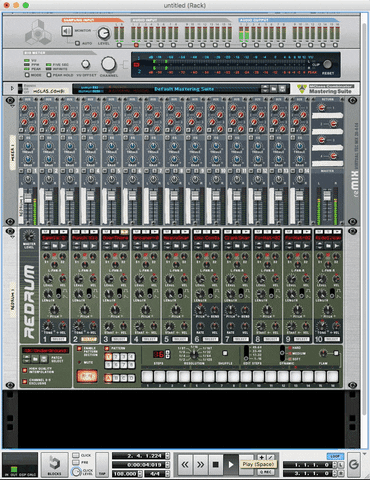Toggle High Quality Interpolation on Redrum
The width and height of the screenshot is (370, 480).
click(25, 370)
